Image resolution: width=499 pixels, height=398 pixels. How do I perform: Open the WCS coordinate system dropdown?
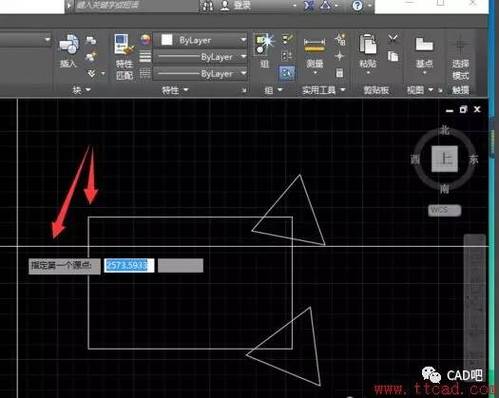point(445,210)
